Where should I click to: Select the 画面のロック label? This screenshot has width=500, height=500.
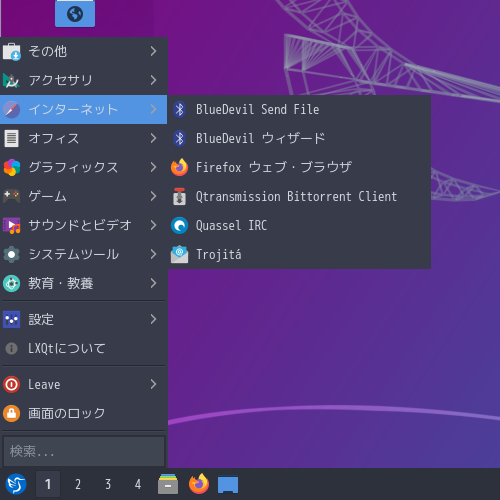67,413
